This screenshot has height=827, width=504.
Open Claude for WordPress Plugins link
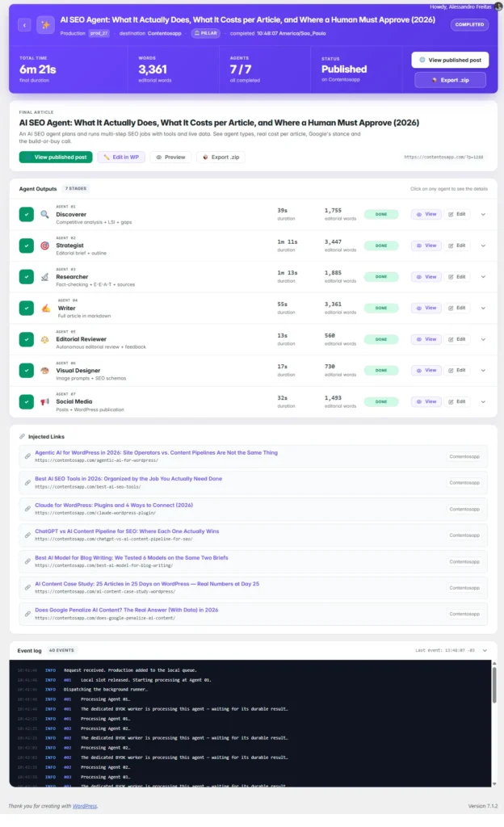[114, 506]
